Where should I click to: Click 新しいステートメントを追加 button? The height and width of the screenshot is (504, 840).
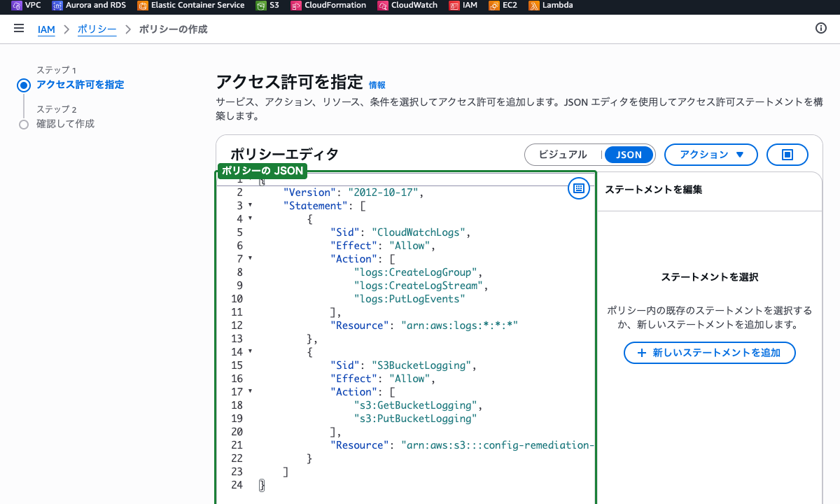710,353
